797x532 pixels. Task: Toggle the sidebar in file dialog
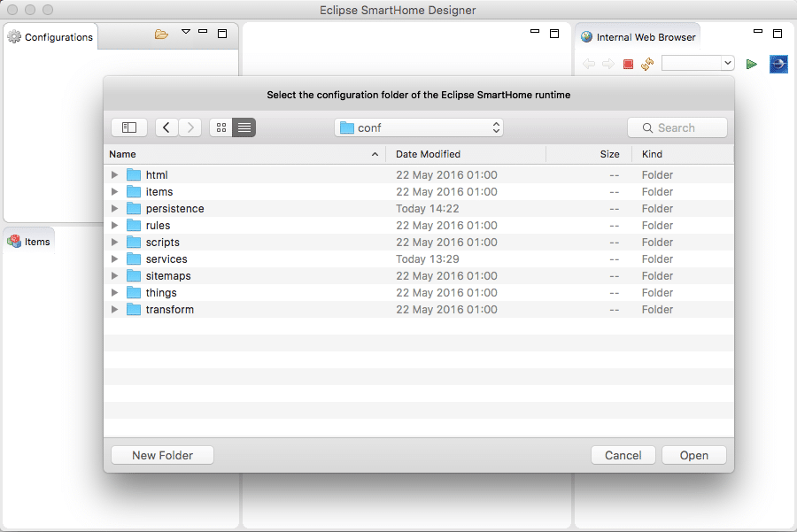[129, 127]
